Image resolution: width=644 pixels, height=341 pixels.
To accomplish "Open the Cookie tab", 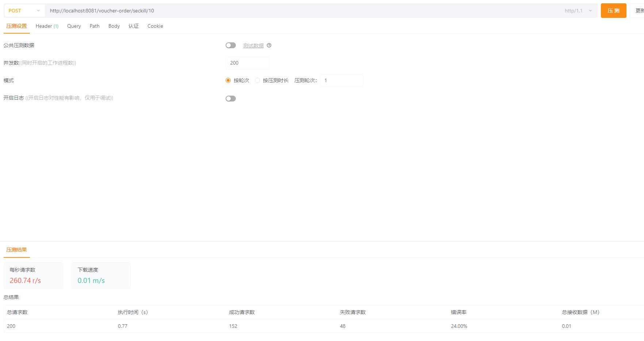I will [155, 26].
